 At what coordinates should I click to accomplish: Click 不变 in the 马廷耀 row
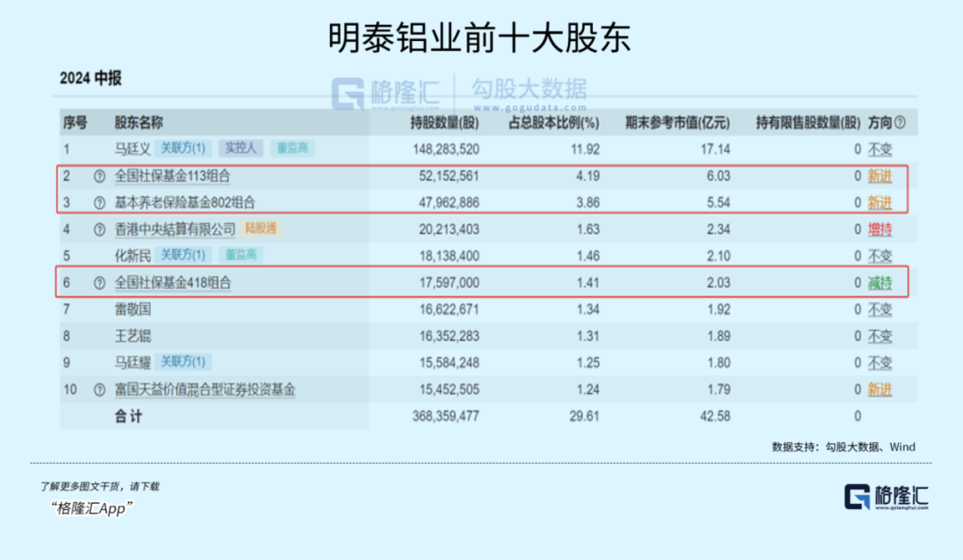click(x=879, y=363)
